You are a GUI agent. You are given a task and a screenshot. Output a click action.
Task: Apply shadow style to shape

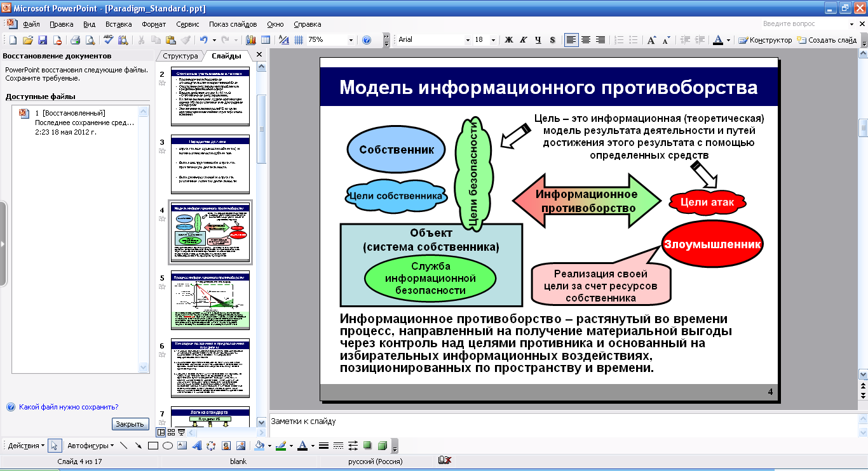coord(367,446)
